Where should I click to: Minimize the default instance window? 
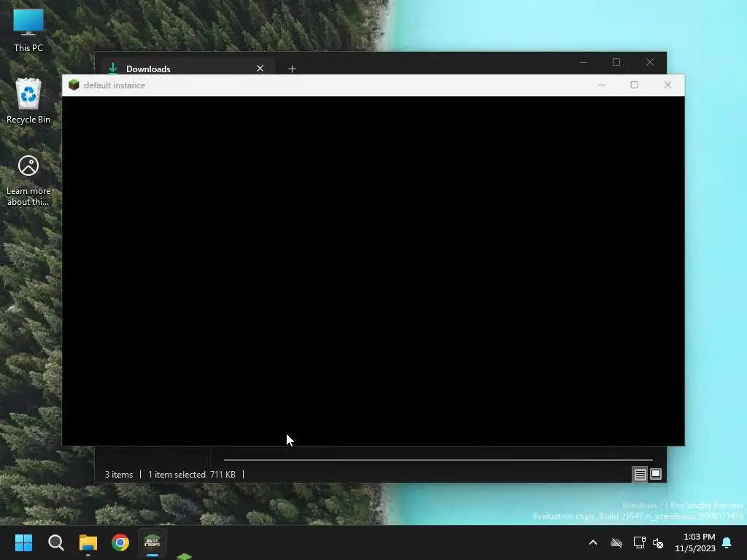pos(602,85)
